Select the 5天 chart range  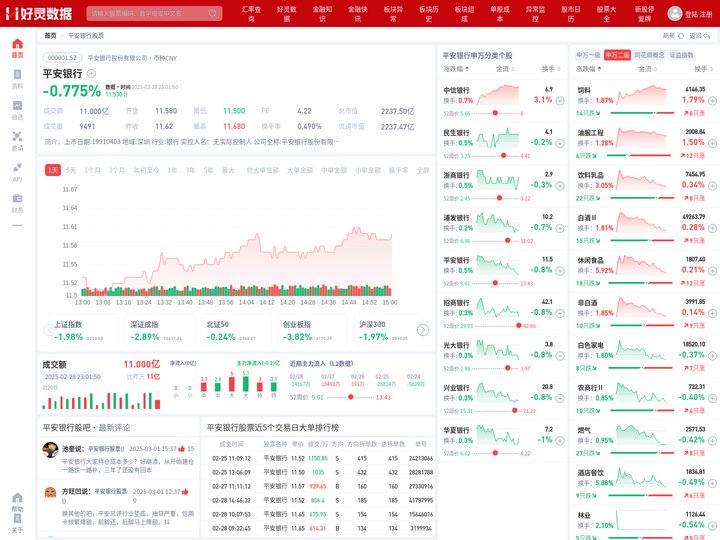coord(71,170)
